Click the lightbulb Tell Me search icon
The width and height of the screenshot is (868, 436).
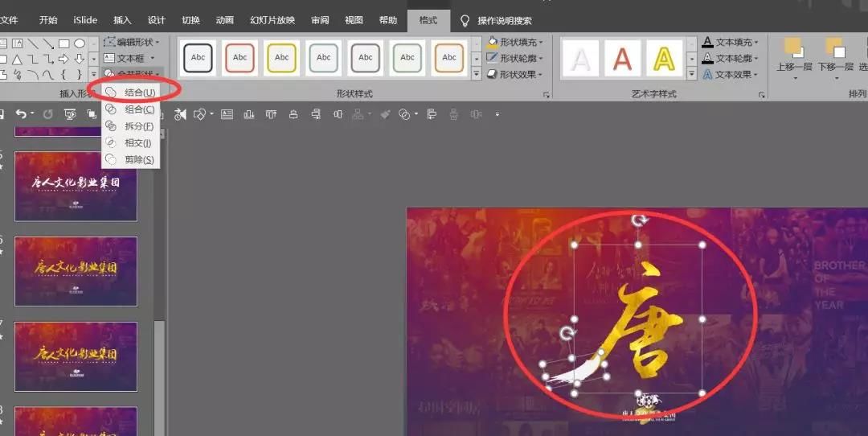pyautogui.click(x=465, y=20)
